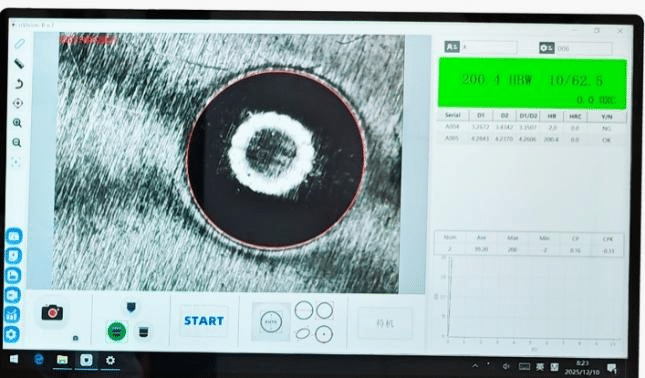Image resolution: width=645 pixels, height=378 pixels.
Task: Click the volume speaker icon in system tray
Action: click(x=506, y=366)
